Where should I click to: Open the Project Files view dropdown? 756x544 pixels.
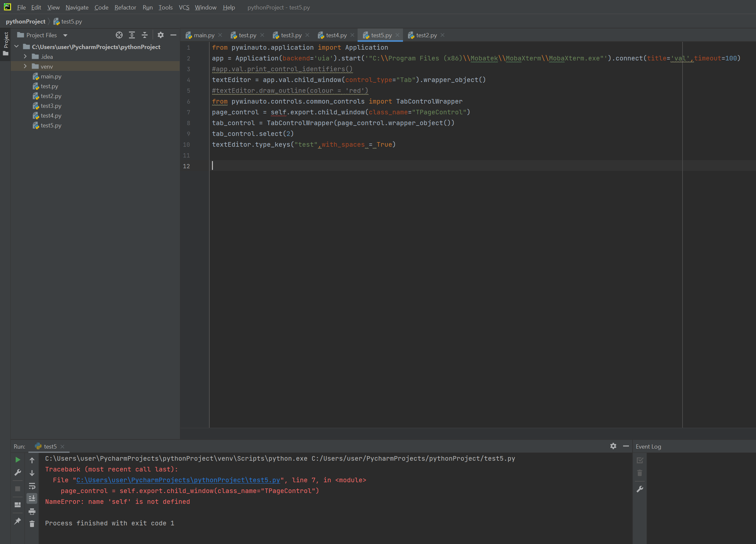65,35
